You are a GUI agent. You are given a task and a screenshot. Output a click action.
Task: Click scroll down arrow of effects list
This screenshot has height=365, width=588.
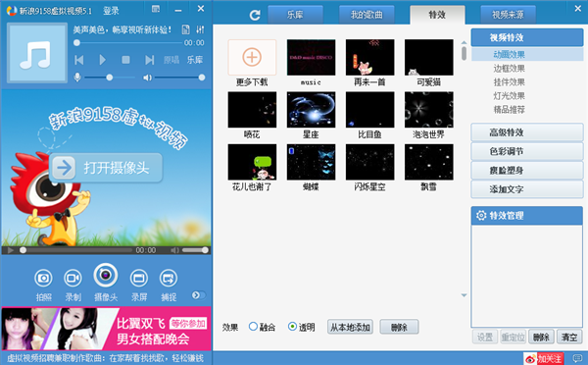pyautogui.click(x=464, y=295)
